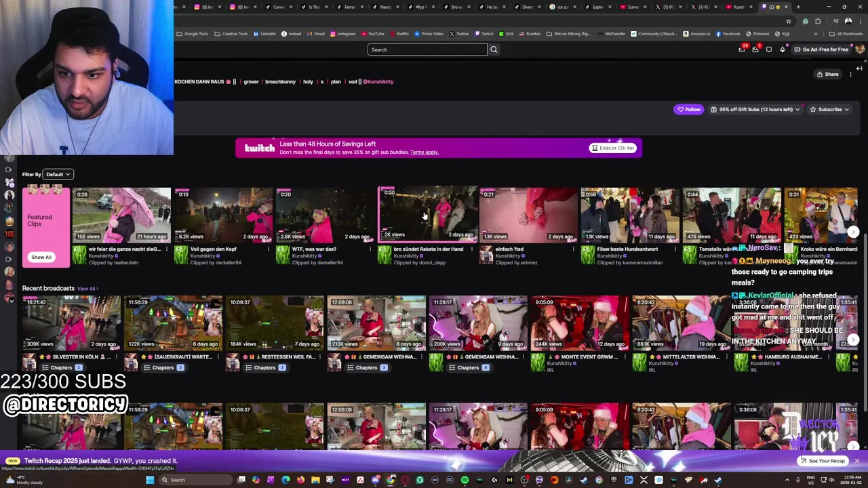Switch to the 'ice cu' Google tab
Screen dimensions: 868x488
564,7
